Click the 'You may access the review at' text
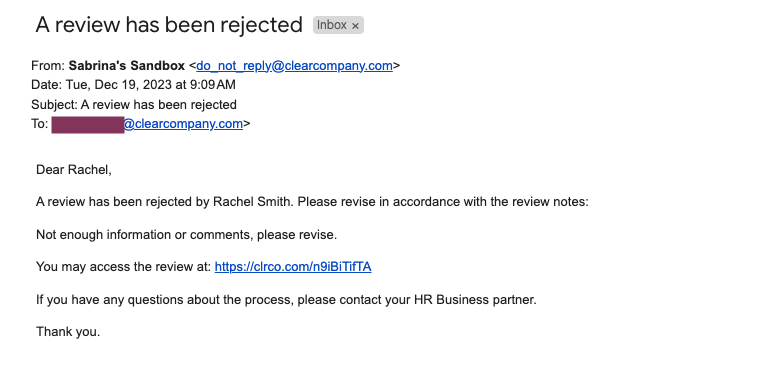 tap(124, 267)
